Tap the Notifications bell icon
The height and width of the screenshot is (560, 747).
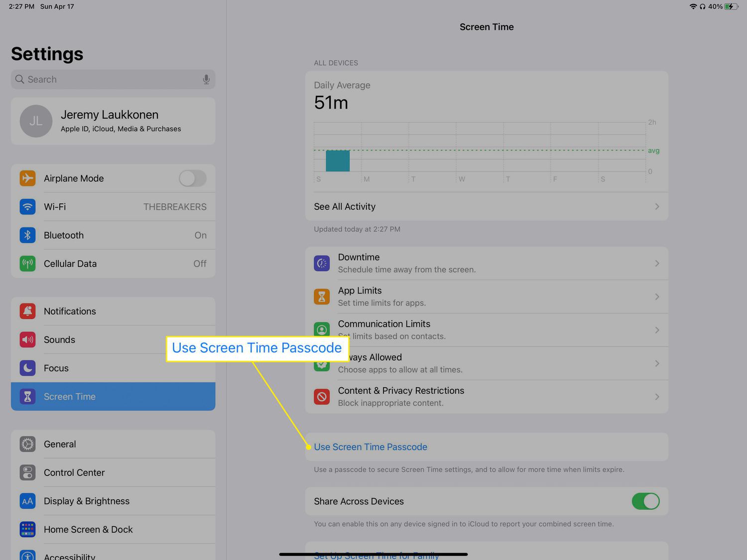(28, 311)
